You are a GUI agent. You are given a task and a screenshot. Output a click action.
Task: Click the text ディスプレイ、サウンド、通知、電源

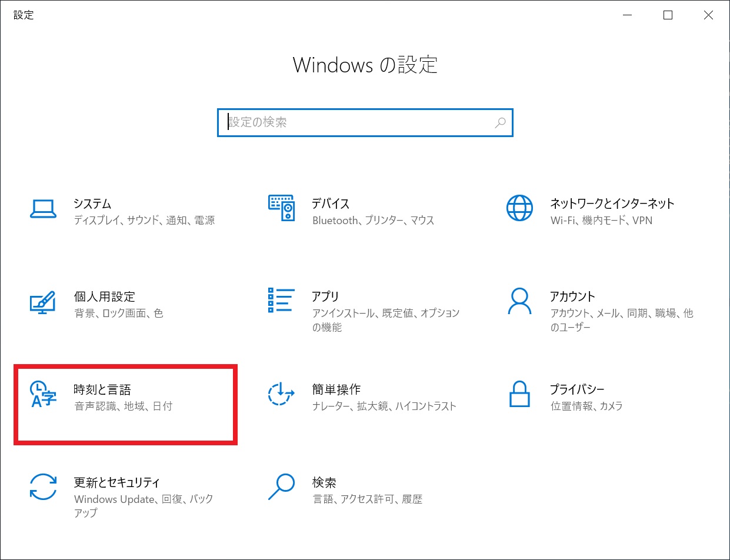[x=145, y=221]
